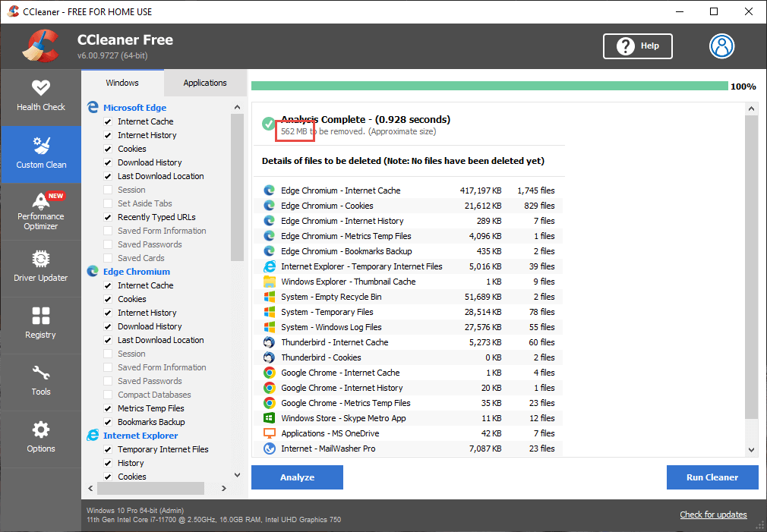Viewport: 767px width, 532px height.
Task: Click scroll-down arrow of the results panel
Action: [x=751, y=450]
